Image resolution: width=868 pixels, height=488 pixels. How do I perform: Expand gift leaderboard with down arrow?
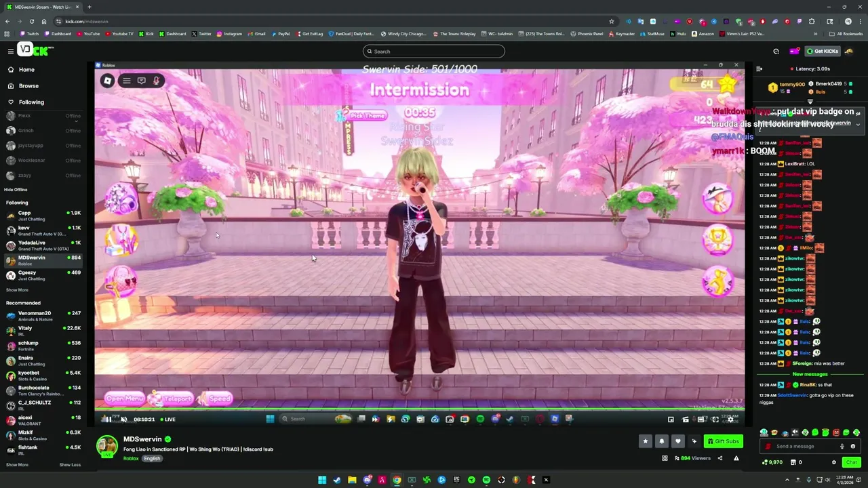pyautogui.click(x=810, y=102)
